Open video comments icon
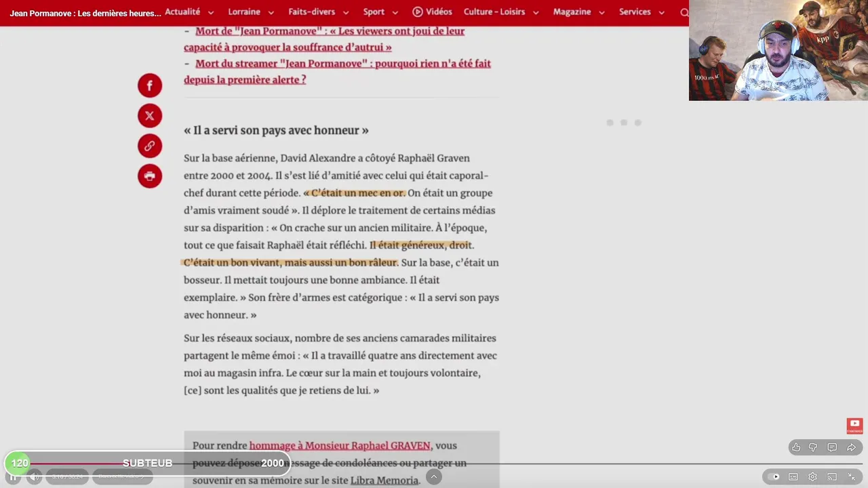The width and height of the screenshot is (868, 488). tap(832, 447)
